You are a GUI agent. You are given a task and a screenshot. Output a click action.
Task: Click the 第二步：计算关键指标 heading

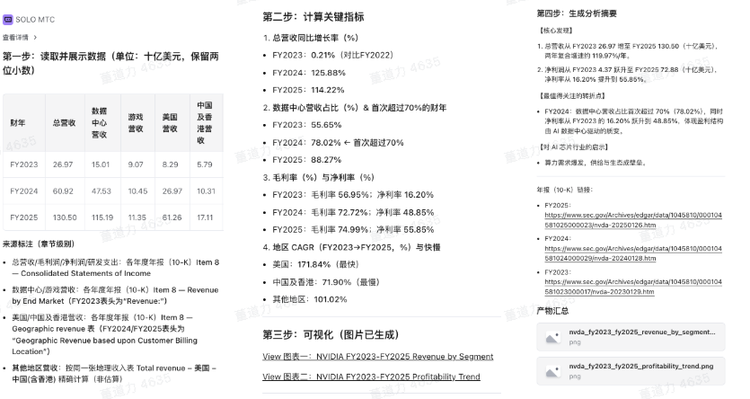coord(313,17)
